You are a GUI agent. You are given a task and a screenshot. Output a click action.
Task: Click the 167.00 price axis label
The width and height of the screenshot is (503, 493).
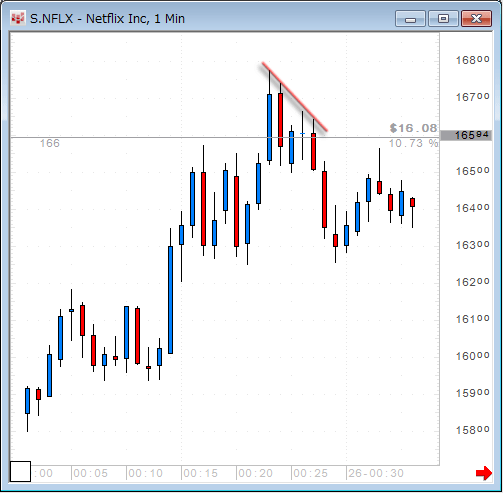click(472, 97)
